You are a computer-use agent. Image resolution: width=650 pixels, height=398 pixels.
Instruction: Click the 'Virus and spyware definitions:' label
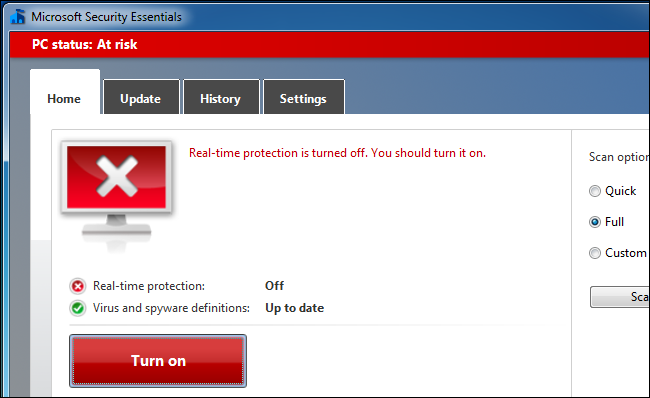click(171, 308)
